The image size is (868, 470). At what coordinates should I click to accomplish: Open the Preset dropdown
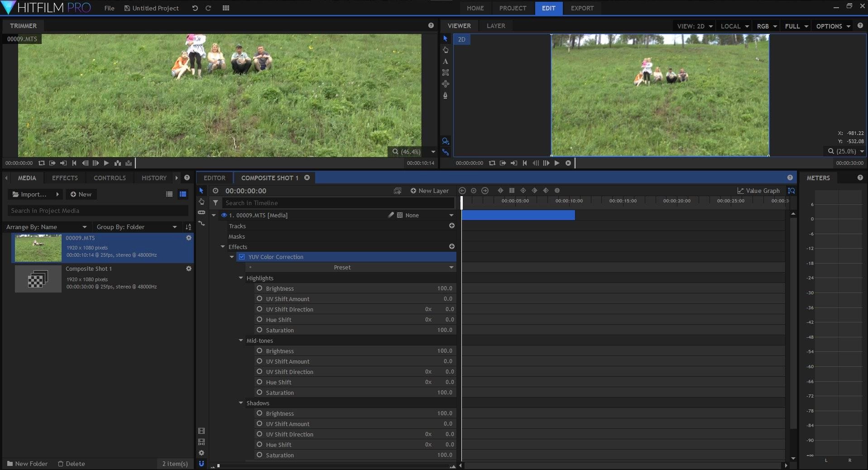pyautogui.click(x=351, y=267)
